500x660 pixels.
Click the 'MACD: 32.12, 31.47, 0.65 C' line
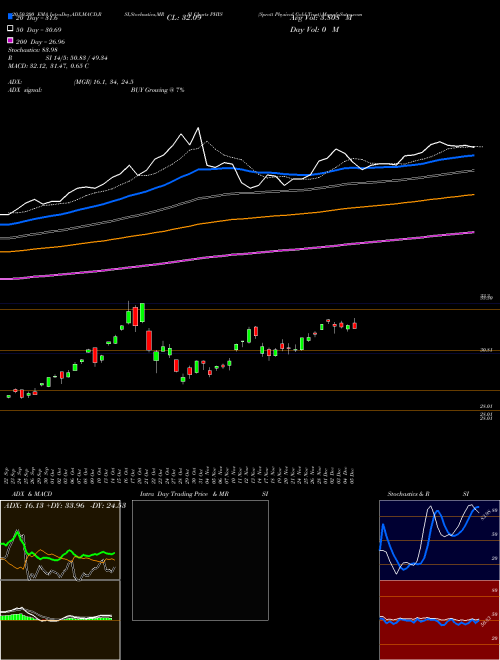pyautogui.click(x=48, y=66)
